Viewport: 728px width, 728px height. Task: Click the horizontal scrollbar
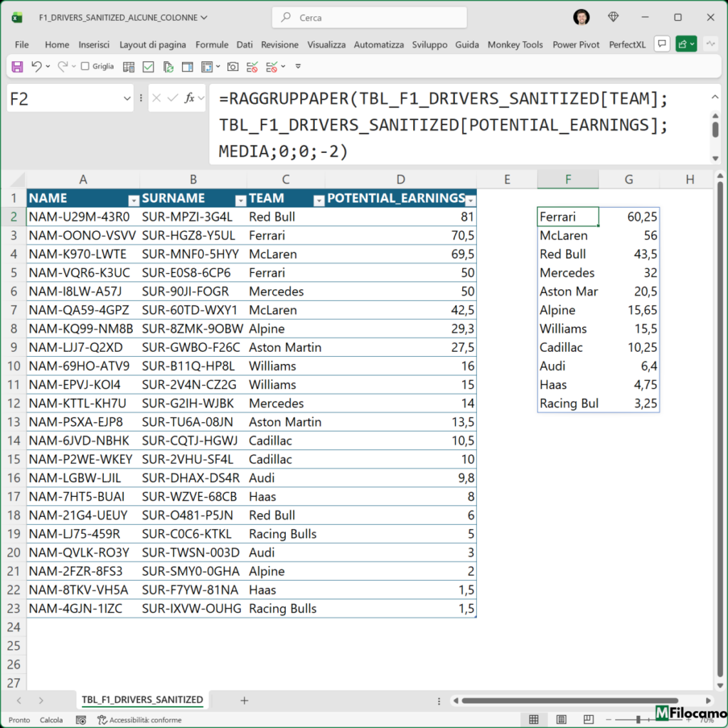(569, 700)
